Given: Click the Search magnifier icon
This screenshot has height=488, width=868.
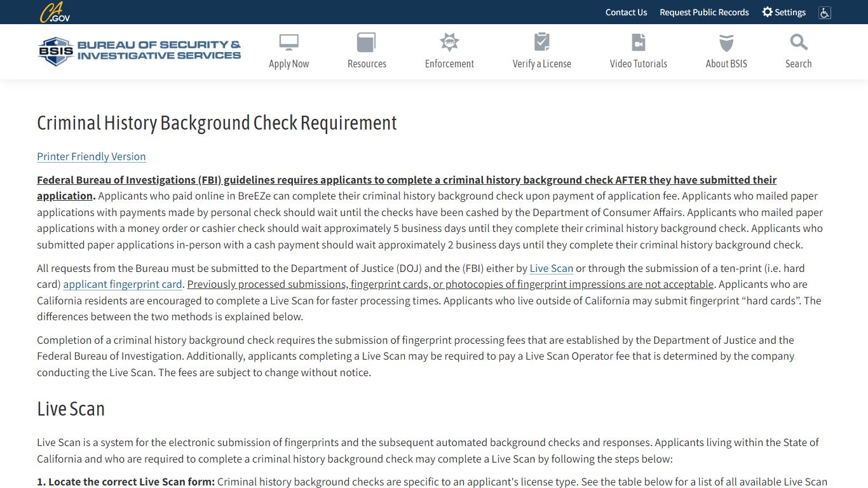Looking at the screenshot, I should (799, 43).
